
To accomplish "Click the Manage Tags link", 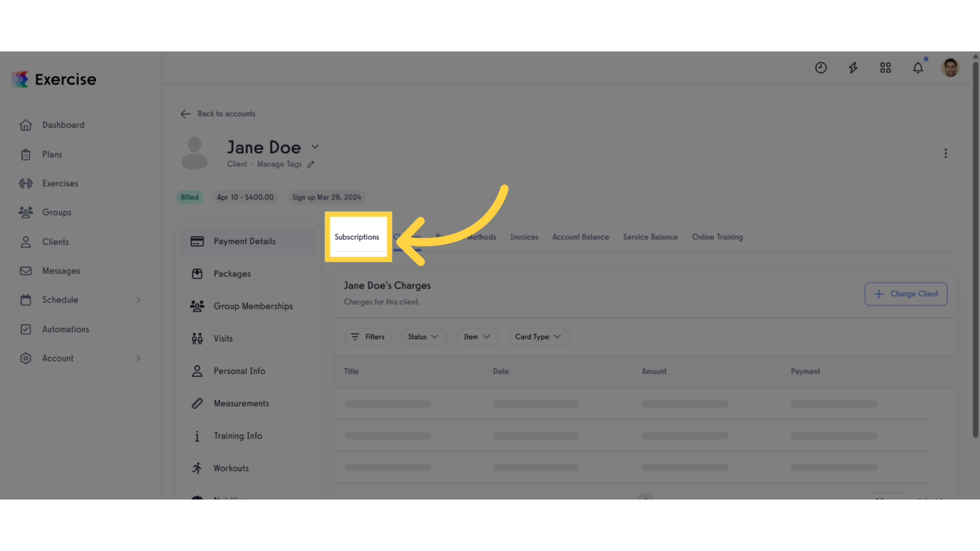I will [x=279, y=164].
